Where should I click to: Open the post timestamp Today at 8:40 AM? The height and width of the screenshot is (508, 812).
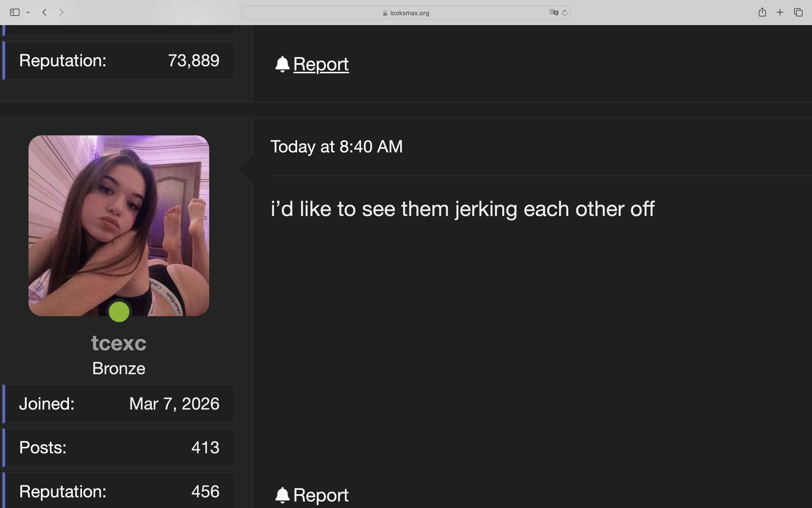337,147
